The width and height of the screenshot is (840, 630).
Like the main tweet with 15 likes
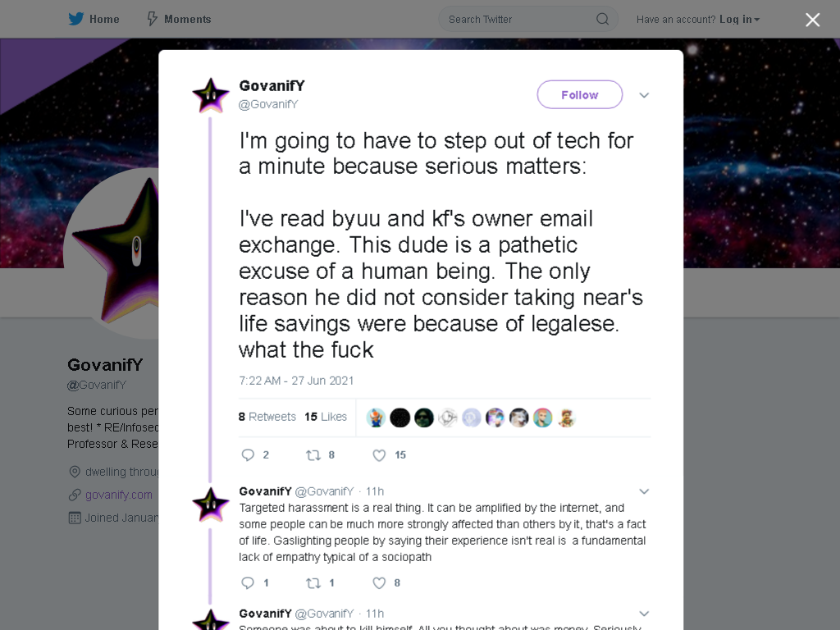tap(379, 455)
